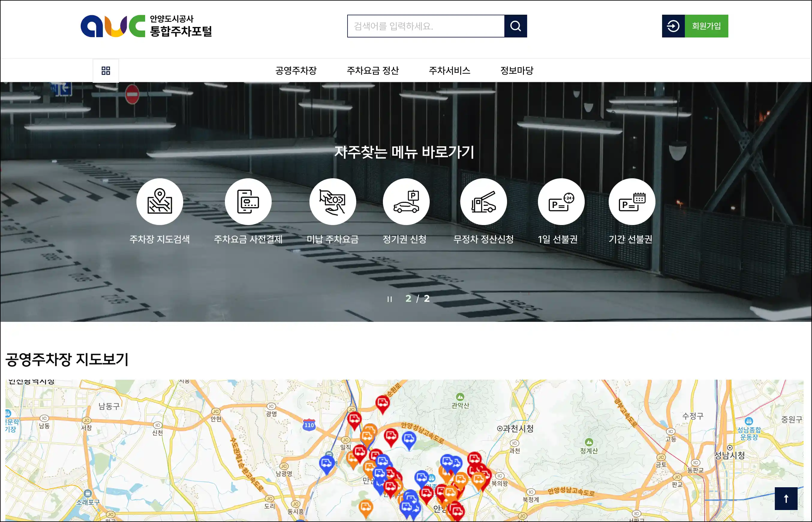812x522 pixels.
Task: Expand the 정보마당 menu
Action: click(517, 70)
